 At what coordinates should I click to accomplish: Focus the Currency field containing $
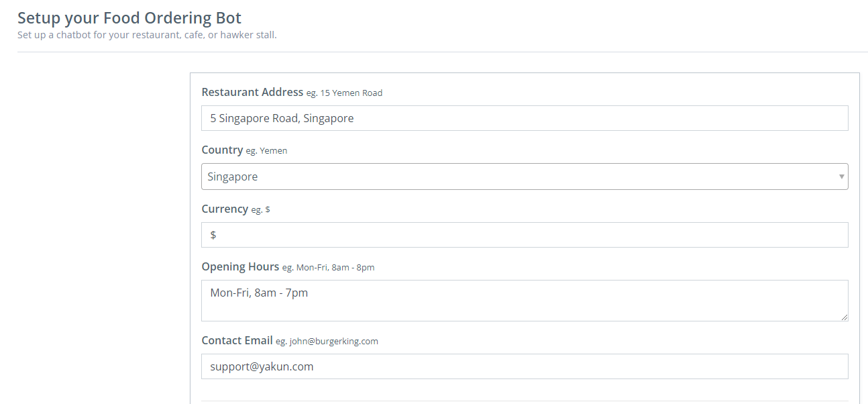click(524, 235)
